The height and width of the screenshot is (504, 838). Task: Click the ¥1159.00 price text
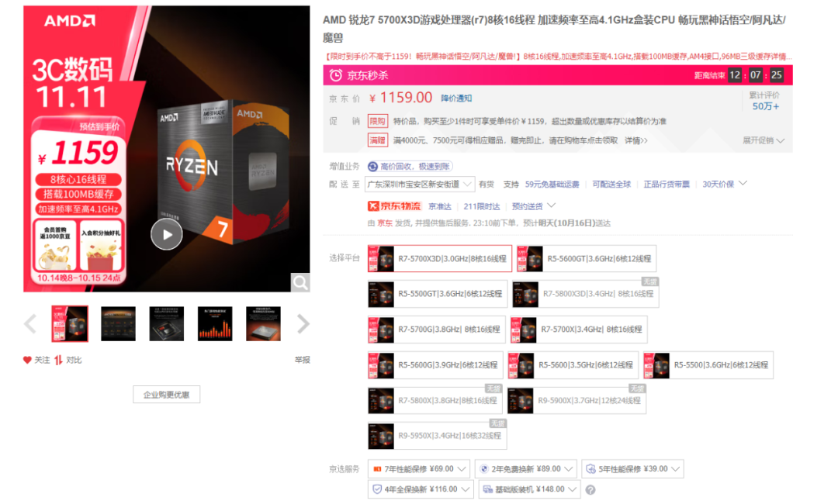pyautogui.click(x=401, y=98)
